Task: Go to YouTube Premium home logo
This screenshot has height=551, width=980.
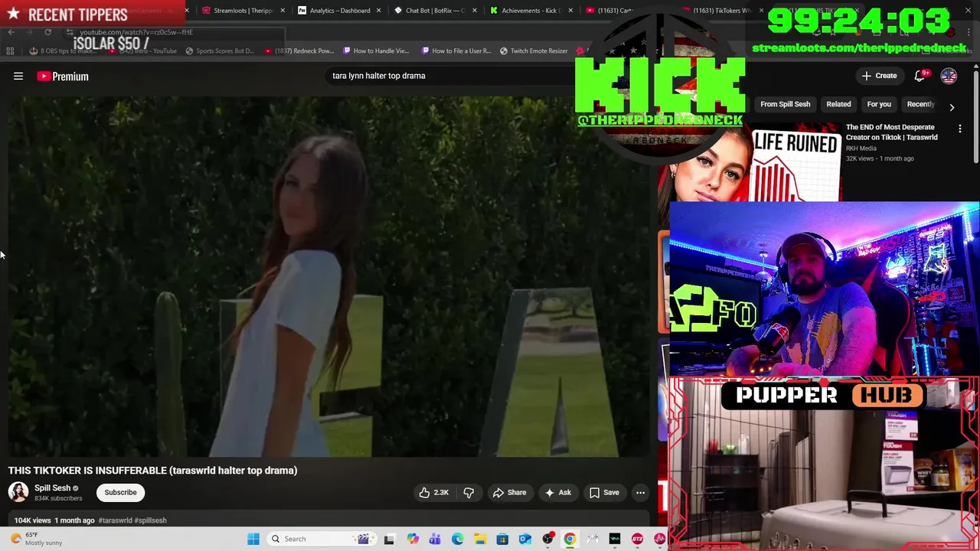Action: pyautogui.click(x=63, y=76)
